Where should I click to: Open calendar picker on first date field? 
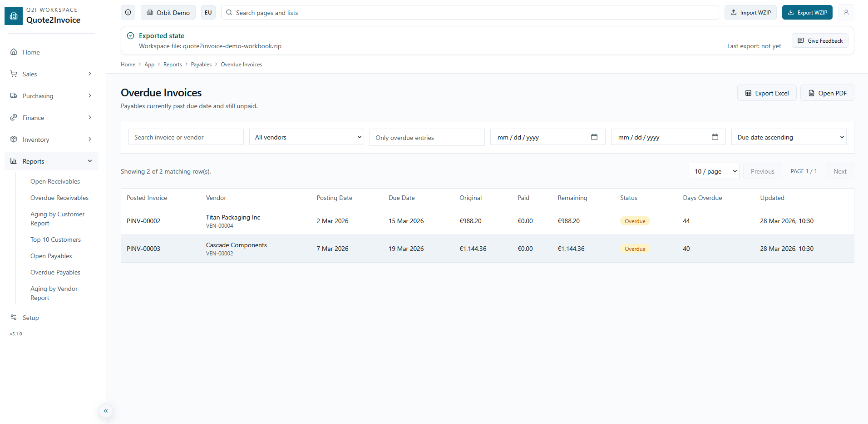[x=594, y=137]
